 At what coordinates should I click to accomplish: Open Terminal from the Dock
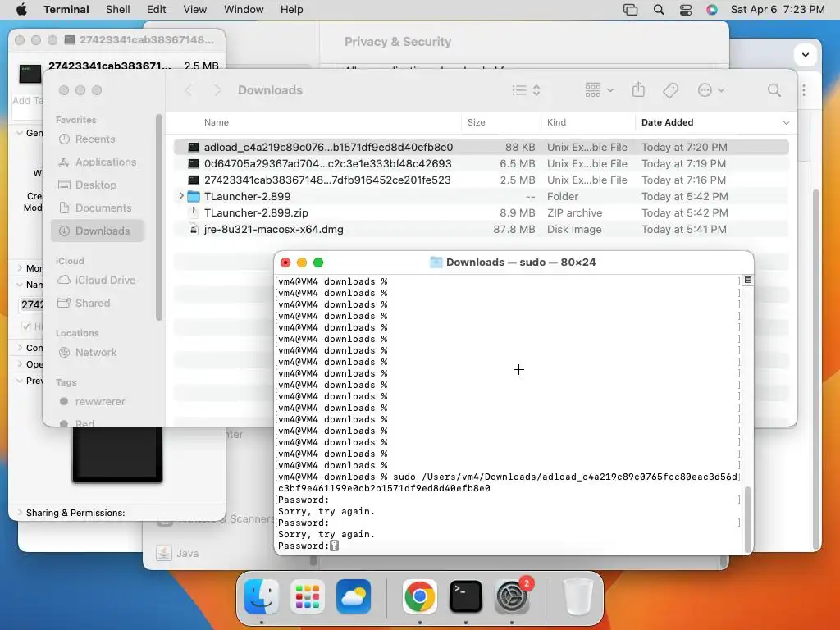(x=466, y=596)
